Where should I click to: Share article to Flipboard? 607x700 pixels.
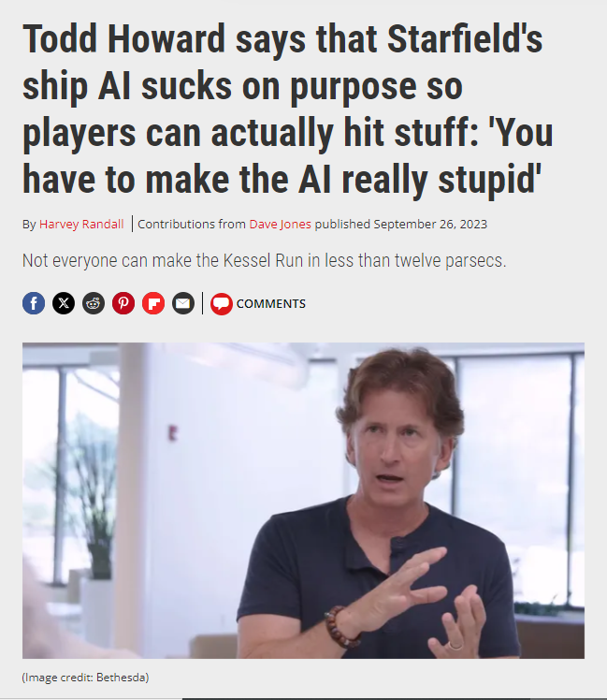(153, 303)
